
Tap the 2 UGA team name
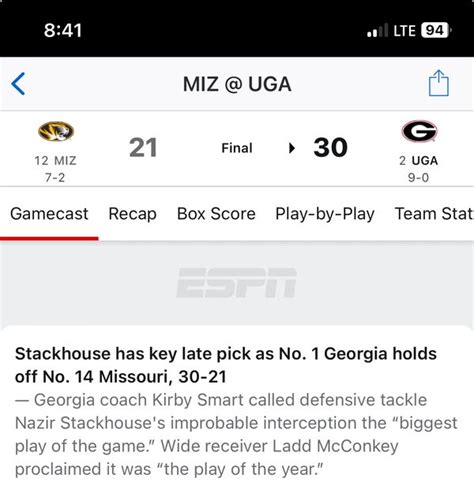tap(418, 161)
